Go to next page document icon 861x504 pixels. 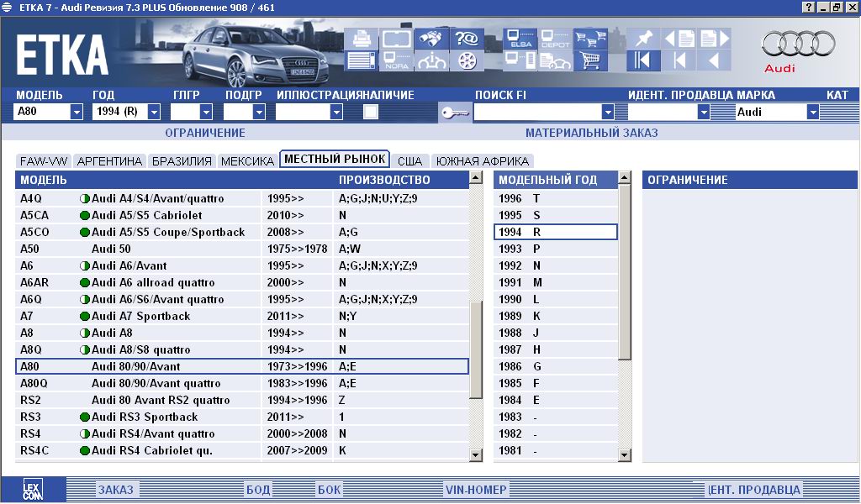pos(714,39)
